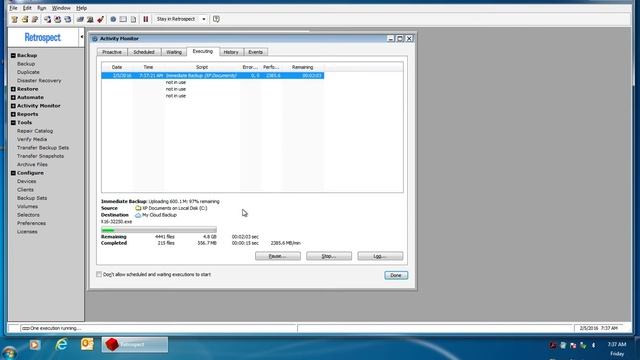The height and width of the screenshot is (360, 640).
Task: Click the Done button
Action: point(396,276)
